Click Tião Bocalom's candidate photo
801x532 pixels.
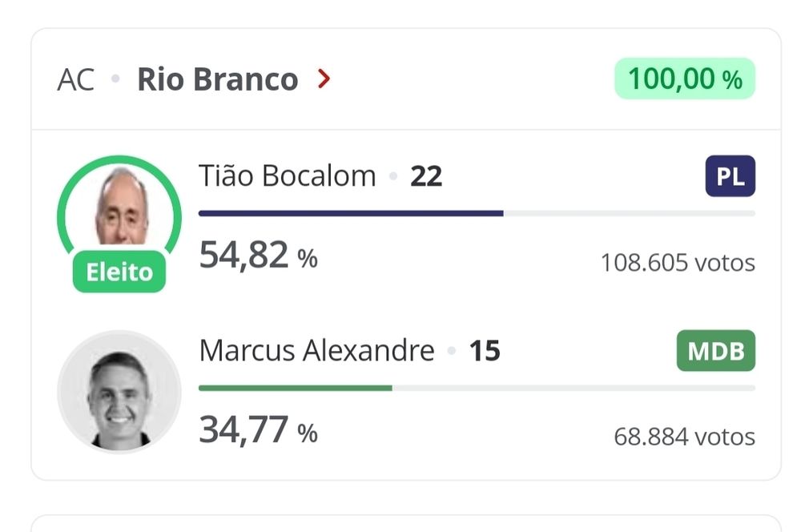tap(119, 208)
